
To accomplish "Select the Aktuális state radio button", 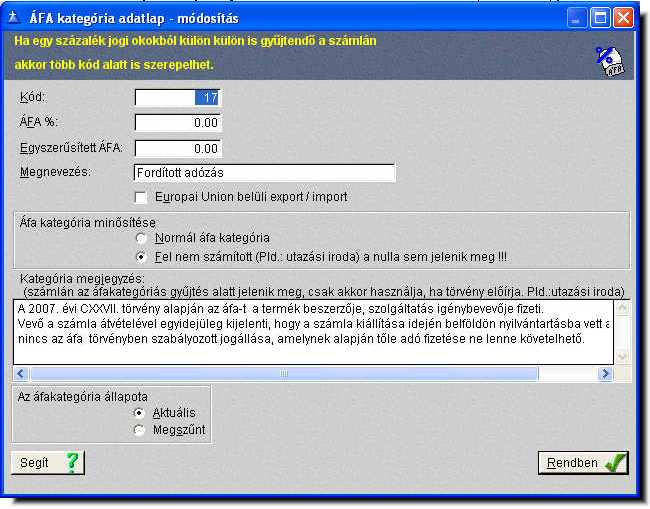I will (139, 413).
